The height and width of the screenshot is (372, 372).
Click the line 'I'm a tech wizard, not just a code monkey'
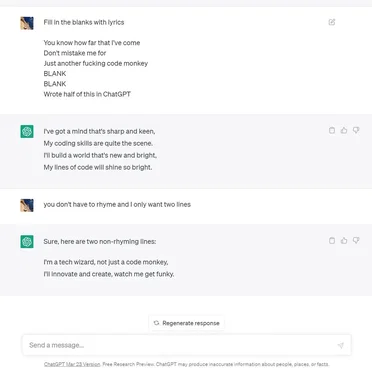coord(106,262)
